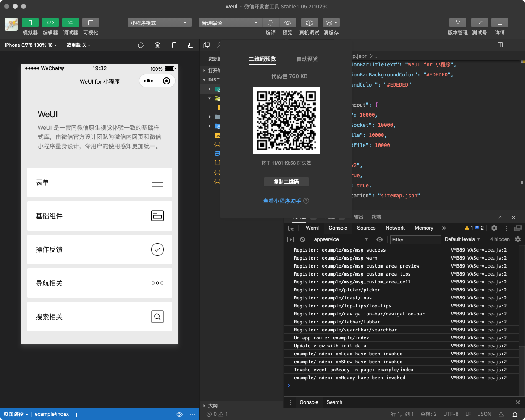Click the 复制二维码 button
This screenshot has width=525, height=420.
pyautogui.click(x=286, y=182)
